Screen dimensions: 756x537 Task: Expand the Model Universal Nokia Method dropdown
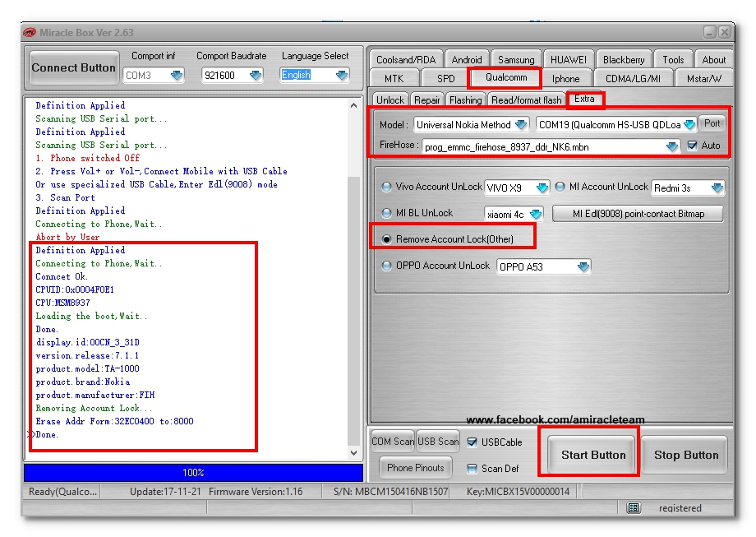521,125
